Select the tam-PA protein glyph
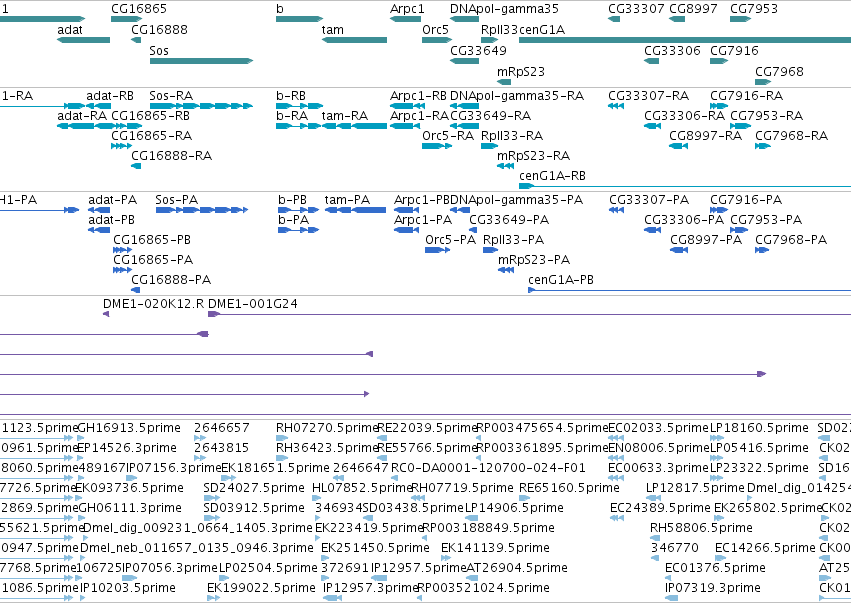The height and width of the screenshot is (603, 851). tap(355, 210)
